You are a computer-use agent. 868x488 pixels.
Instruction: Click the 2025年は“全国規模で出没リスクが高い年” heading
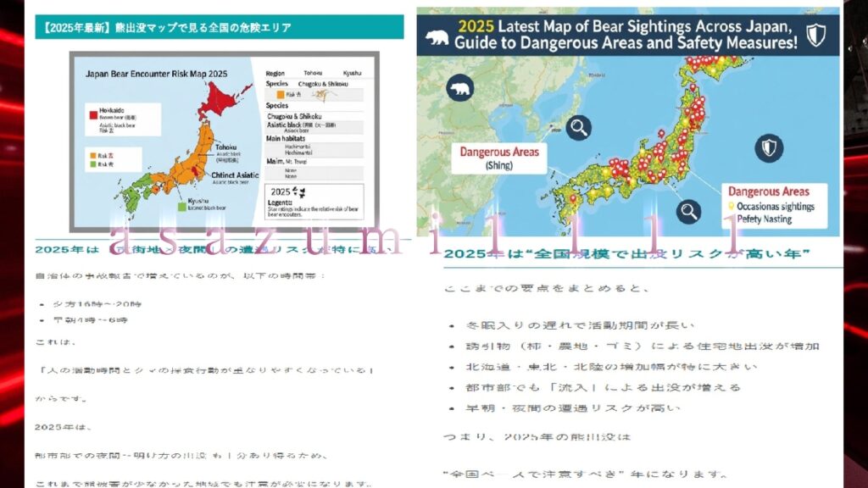pos(627,253)
